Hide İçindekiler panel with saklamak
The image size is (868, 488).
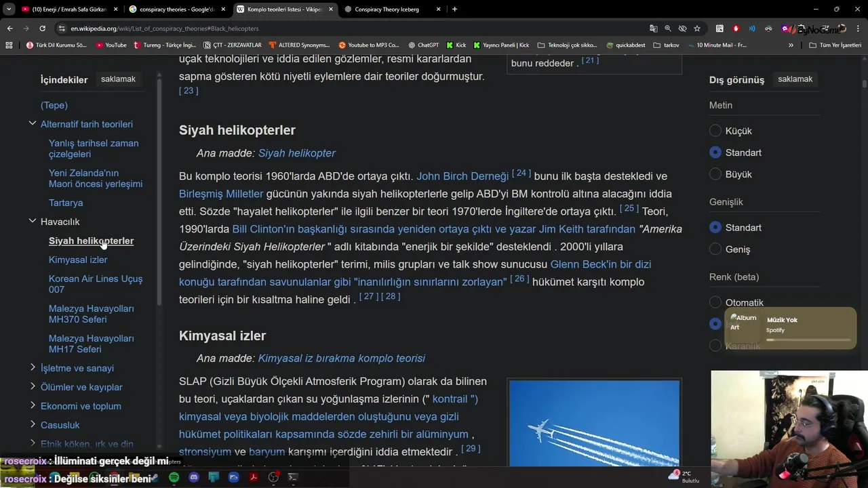point(118,79)
